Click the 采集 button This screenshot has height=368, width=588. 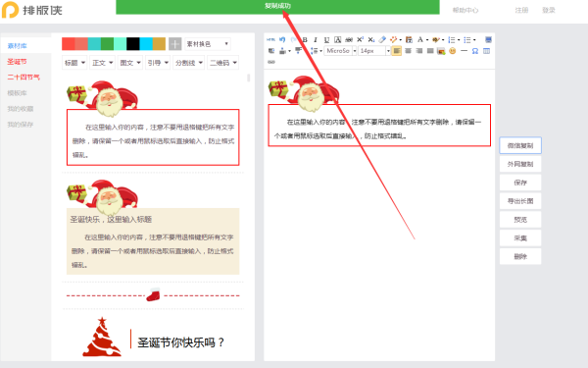pos(520,238)
